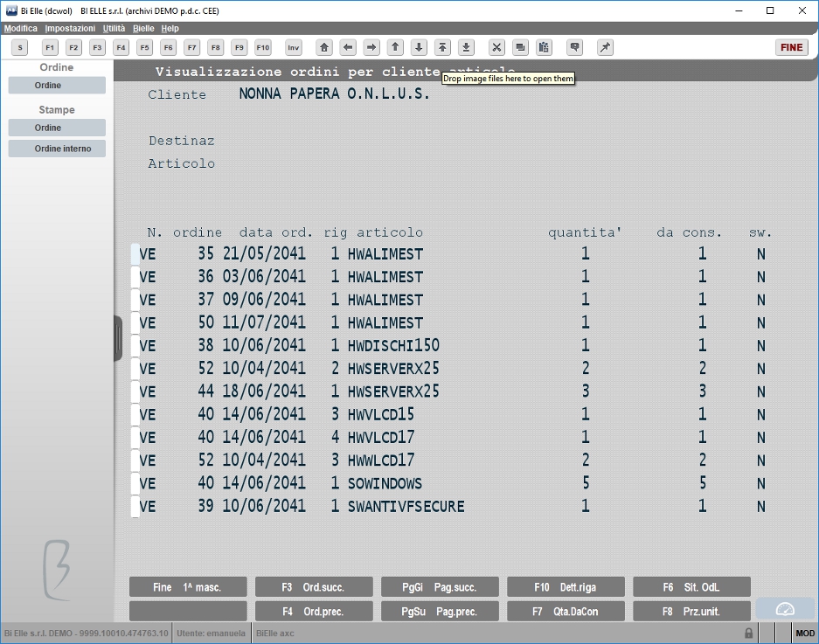Click the paste clipboard toolbar icon
Image resolution: width=819 pixels, height=644 pixels.
(544, 47)
